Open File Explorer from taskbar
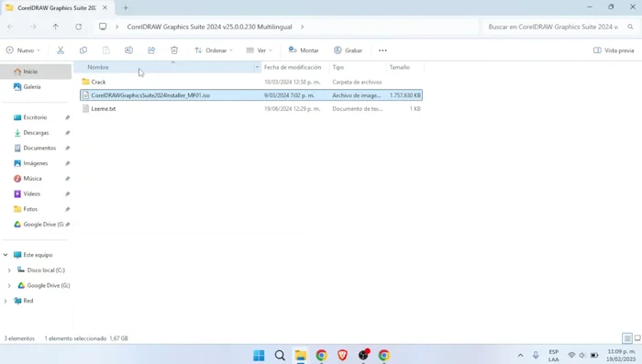 pyautogui.click(x=301, y=355)
